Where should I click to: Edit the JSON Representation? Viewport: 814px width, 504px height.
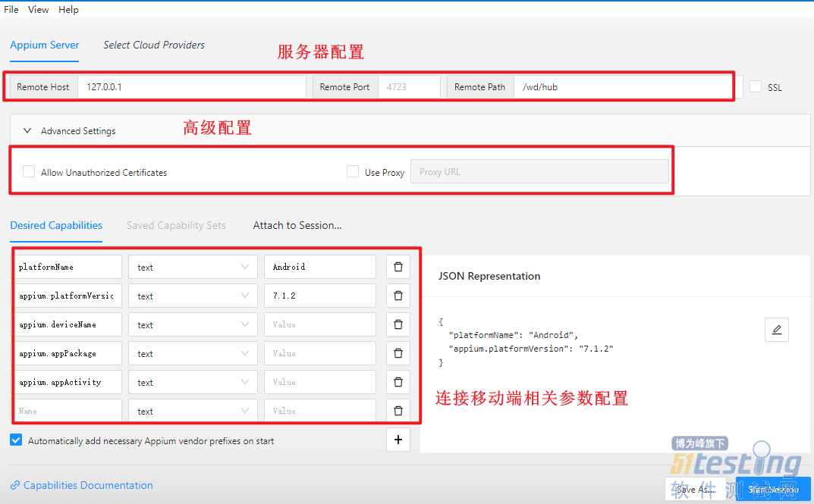tap(776, 330)
